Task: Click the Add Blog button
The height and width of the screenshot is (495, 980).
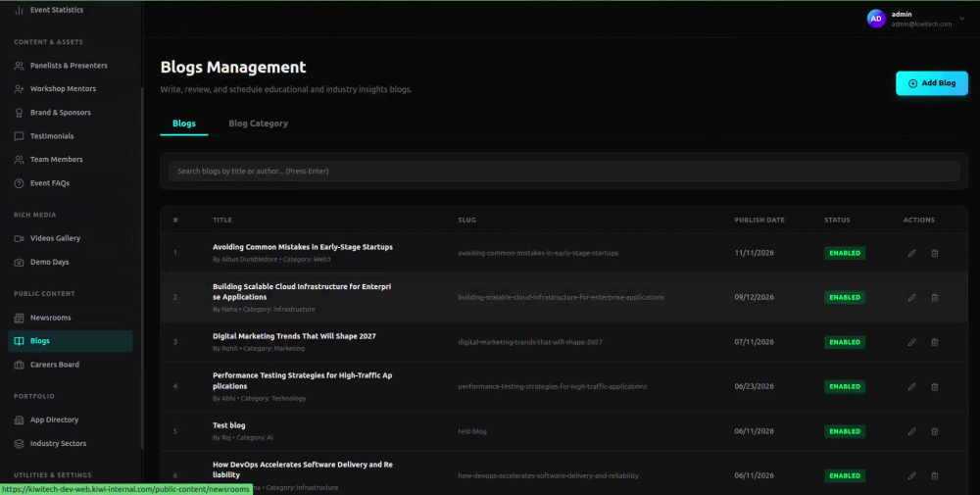Action: [x=931, y=83]
